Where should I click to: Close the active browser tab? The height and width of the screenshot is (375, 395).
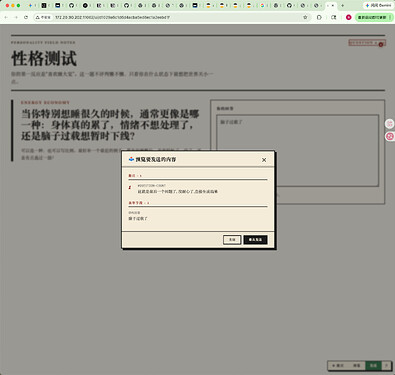[x=333, y=5]
